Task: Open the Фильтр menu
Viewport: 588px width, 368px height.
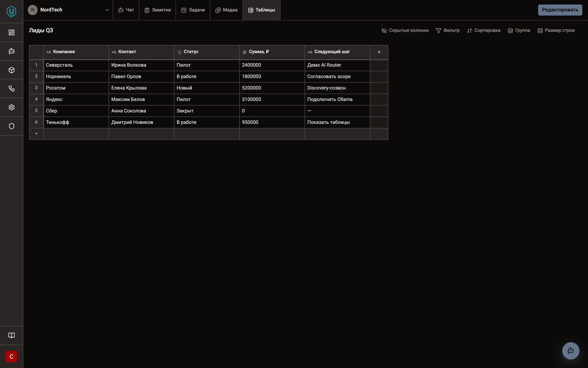Action: [x=448, y=30]
